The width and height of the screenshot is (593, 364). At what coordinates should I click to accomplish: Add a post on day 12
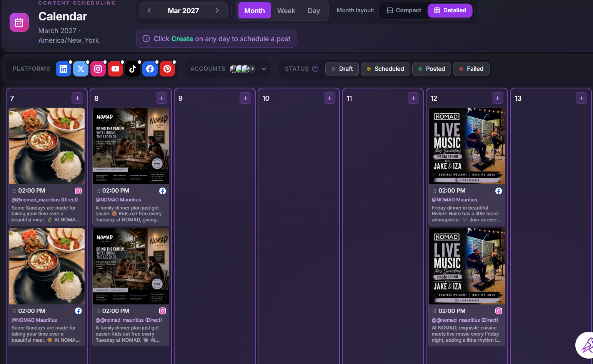tap(498, 98)
